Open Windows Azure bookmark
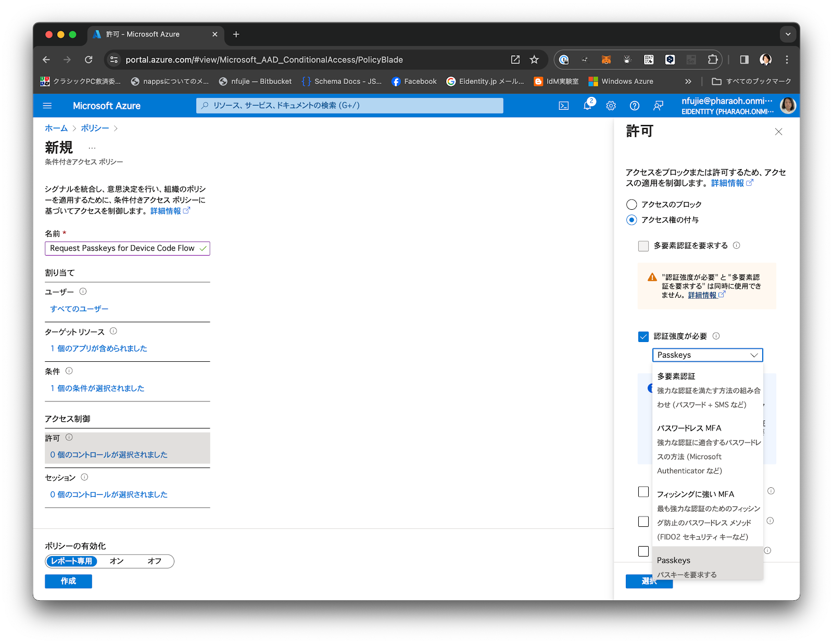 (621, 81)
